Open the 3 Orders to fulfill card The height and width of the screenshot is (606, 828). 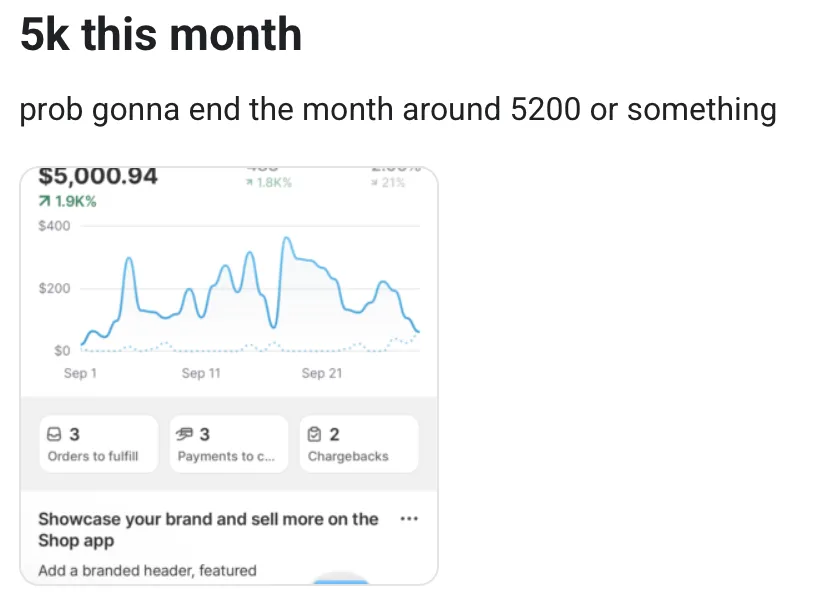(99, 443)
